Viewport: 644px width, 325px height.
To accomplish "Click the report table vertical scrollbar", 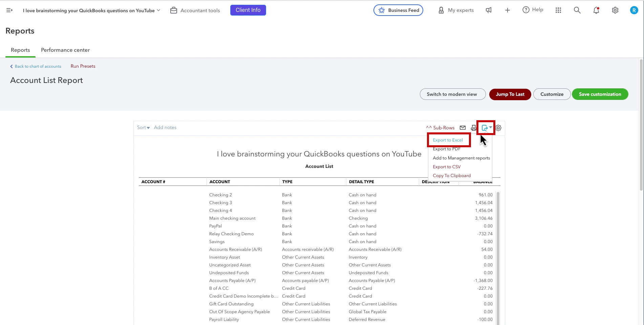I will [498, 258].
